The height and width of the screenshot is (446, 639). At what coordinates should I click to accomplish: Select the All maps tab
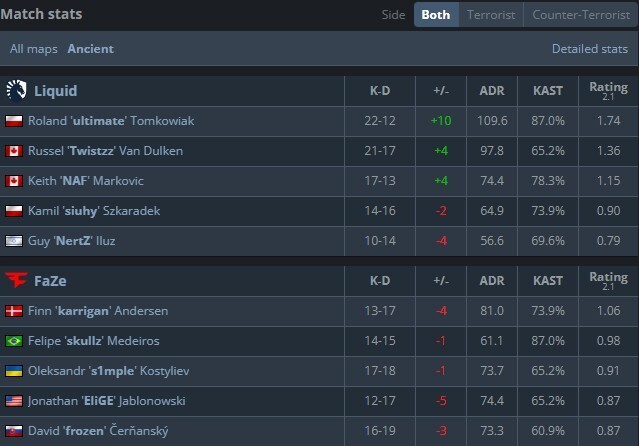[34, 49]
